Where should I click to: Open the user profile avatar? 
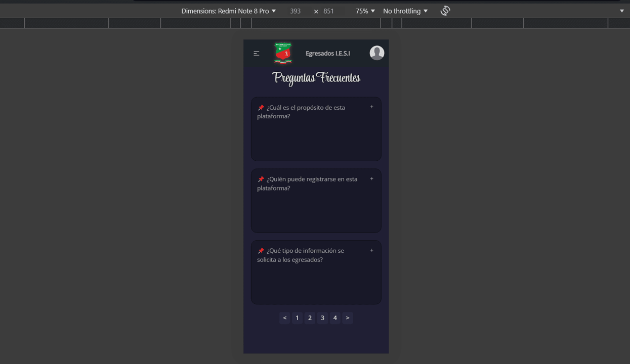point(376,53)
